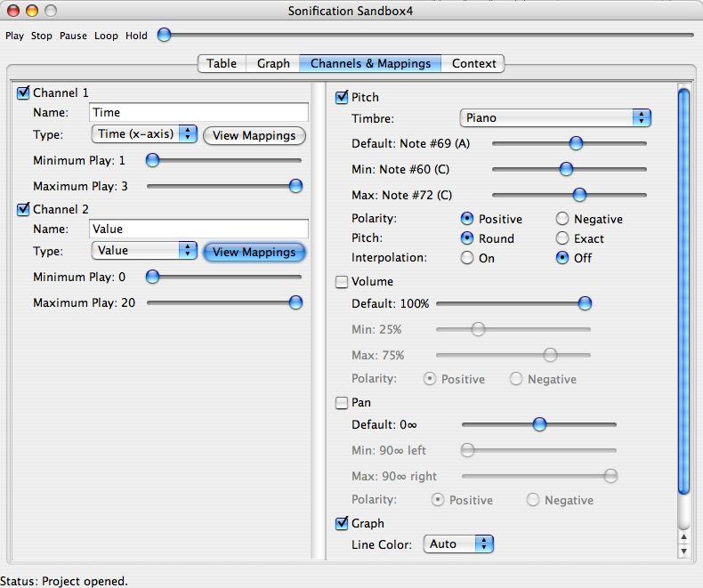The image size is (703, 588).
Task: Click the Max Note #72 slider knob
Action: tap(579, 195)
